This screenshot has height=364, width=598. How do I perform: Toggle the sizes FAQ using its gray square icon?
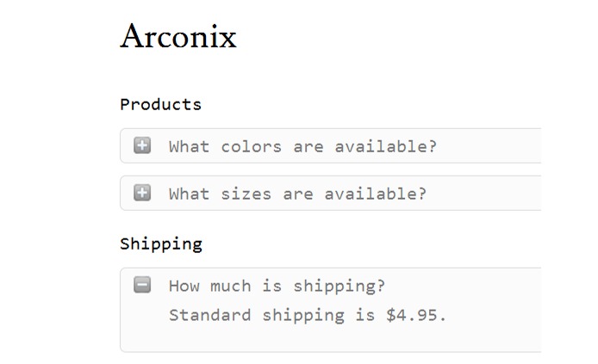142,193
